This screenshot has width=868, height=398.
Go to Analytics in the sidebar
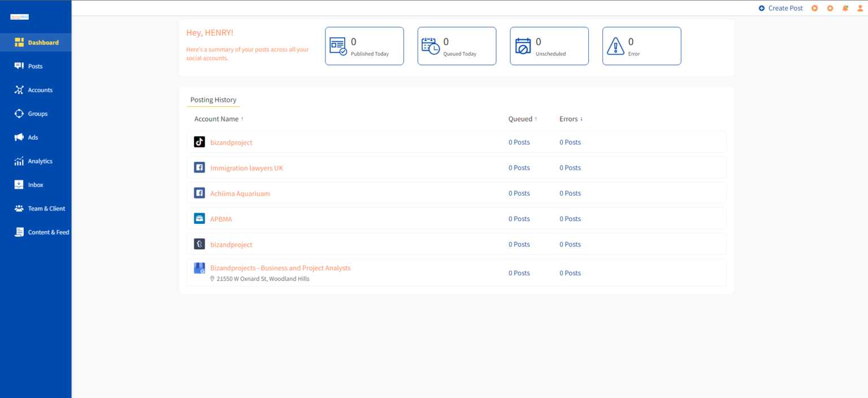pyautogui.click(x=40, y=161)
